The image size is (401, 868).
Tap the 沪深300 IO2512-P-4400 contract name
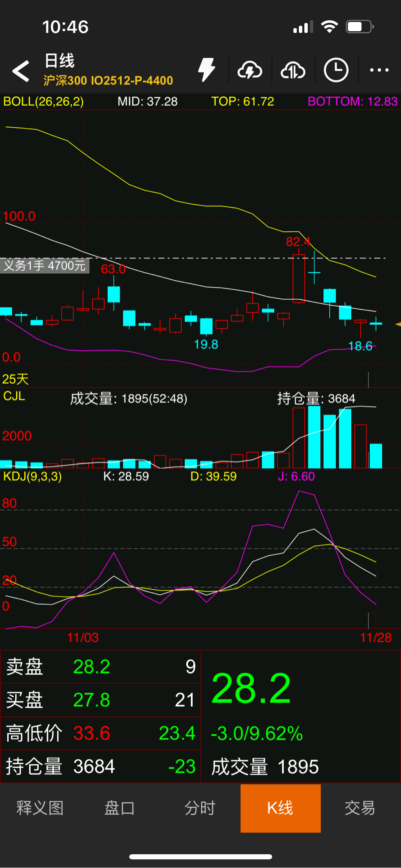point(108,80)
